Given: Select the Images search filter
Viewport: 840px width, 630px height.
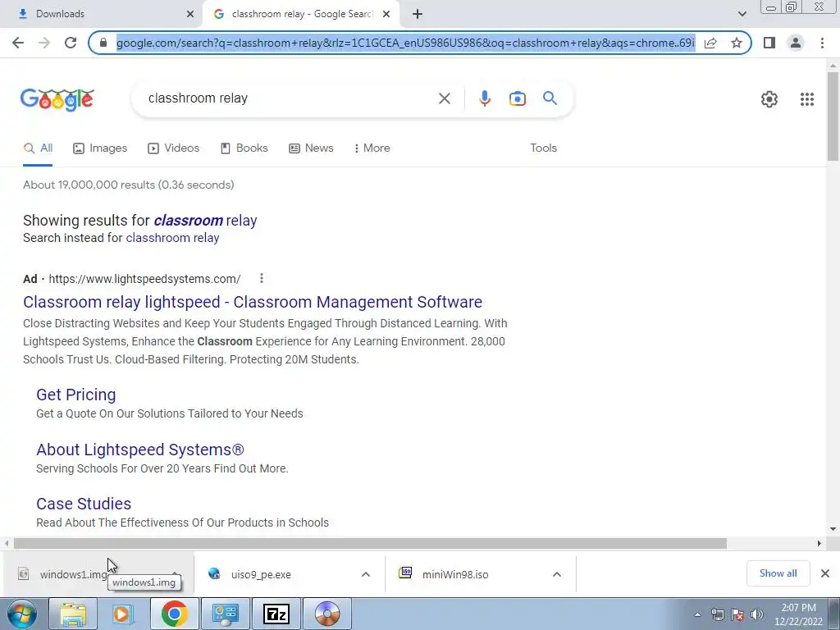Looking at the screenshot, I should tap(100, 148).
